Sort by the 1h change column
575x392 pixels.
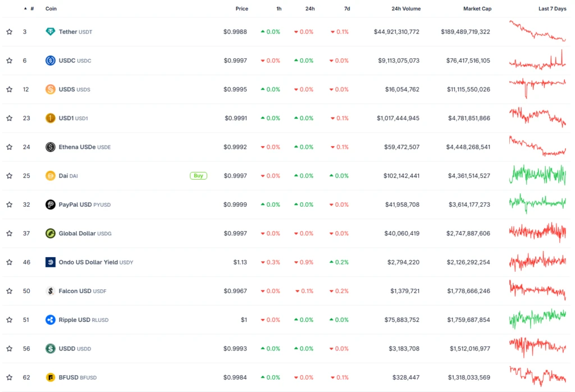(x=279, y=8)
